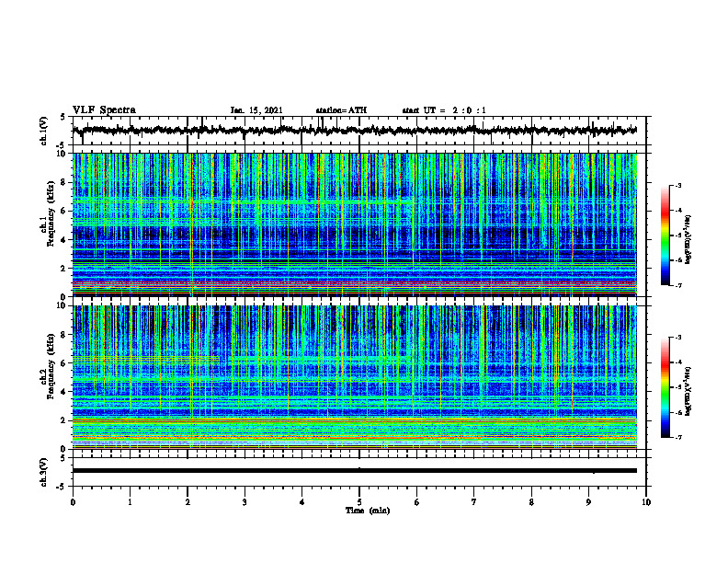Click the "-3" tick on ch.2 colorbar

pos(678,338)
